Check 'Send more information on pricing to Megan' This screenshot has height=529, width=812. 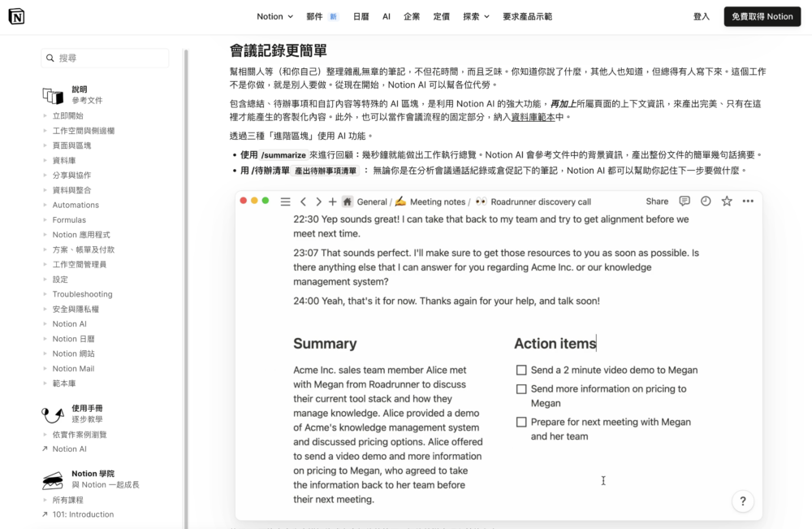[x=521, y=388]
